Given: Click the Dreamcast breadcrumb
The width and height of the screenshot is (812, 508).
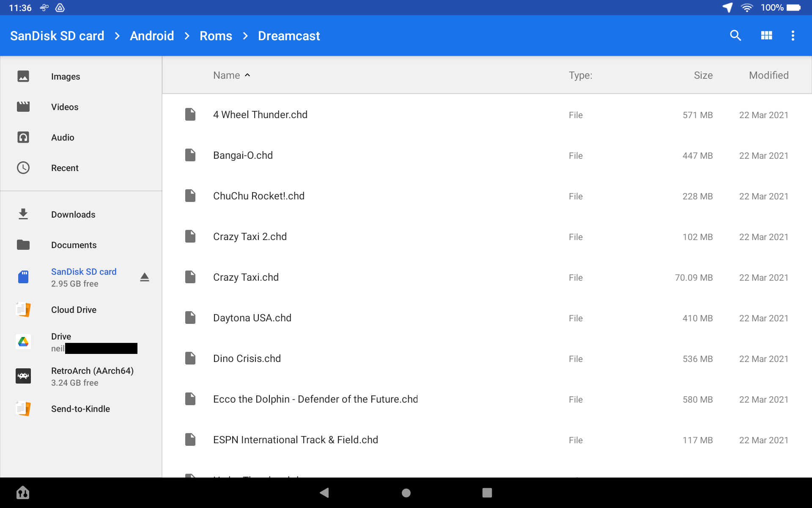Looking at the screenshot, I should (289, 36).
